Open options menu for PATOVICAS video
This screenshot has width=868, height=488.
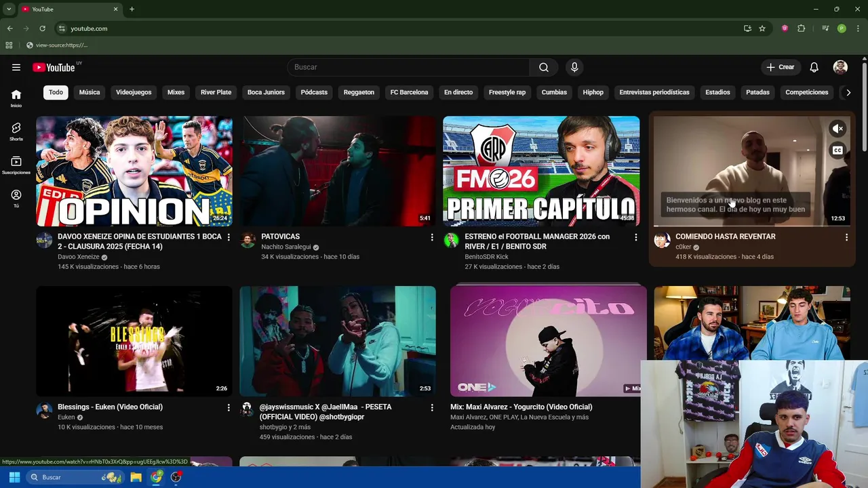pyautogui.click(x=432, y=237)
